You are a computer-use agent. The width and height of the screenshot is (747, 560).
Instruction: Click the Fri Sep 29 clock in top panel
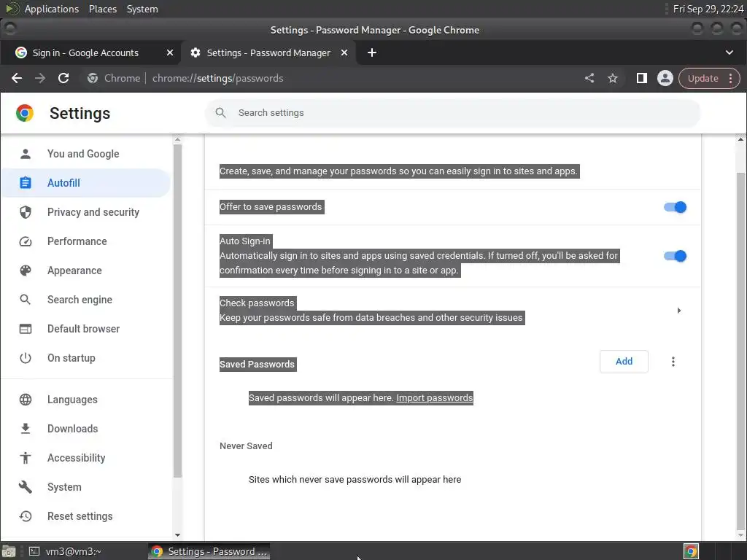click(708, 9)
